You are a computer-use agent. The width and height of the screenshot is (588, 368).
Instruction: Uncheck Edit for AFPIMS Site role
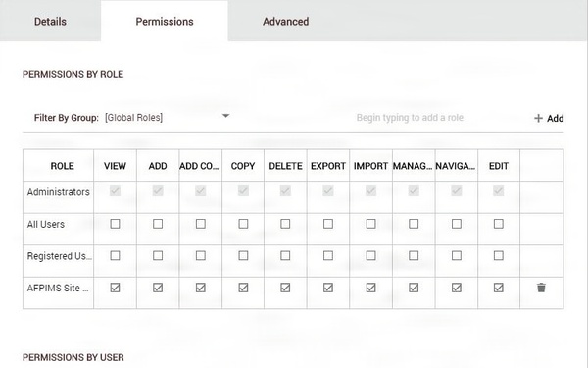click(x=499, y=288)
